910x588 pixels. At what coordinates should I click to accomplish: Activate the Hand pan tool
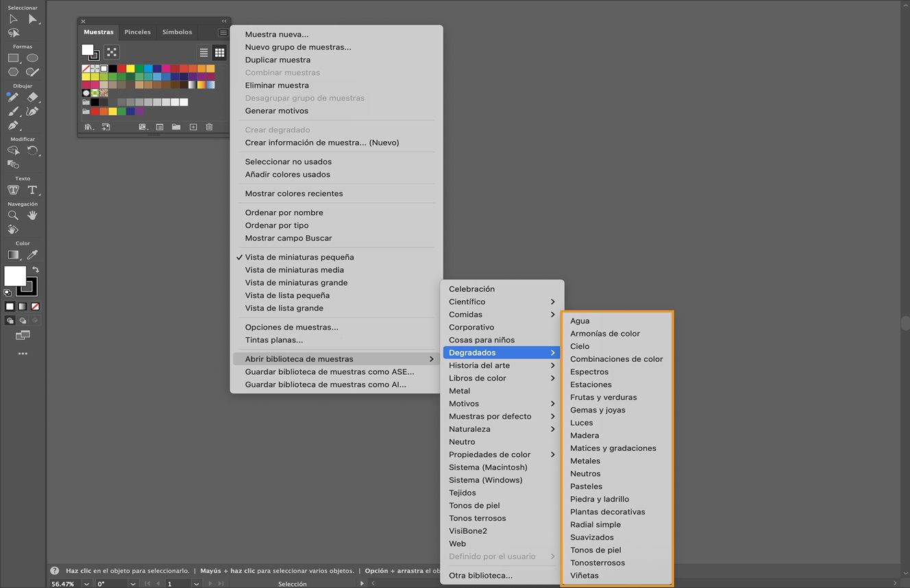(32, 215)
